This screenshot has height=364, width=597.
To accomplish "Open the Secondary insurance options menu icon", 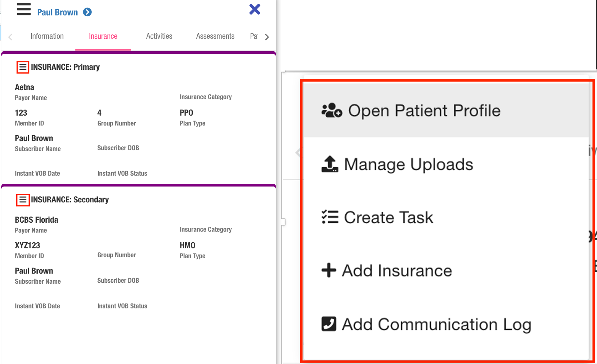I will (x=23, y=200).
